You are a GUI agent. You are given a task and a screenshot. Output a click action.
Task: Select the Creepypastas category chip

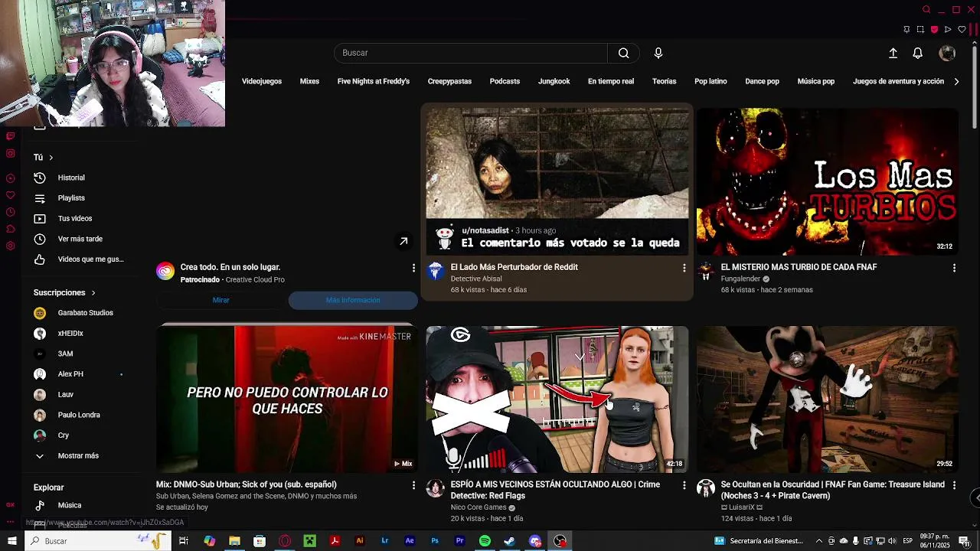click(449, 81)
